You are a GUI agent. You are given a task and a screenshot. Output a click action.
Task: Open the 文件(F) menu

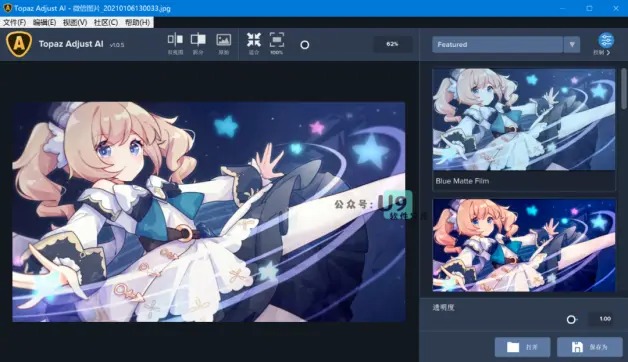[x=14, y=22]
